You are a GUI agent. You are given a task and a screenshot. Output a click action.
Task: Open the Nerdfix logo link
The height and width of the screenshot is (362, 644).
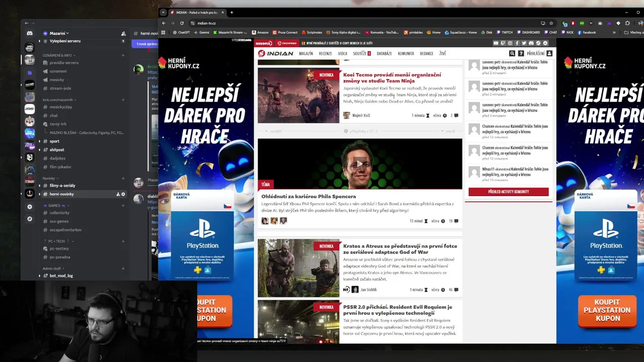(x=264, y=43)
